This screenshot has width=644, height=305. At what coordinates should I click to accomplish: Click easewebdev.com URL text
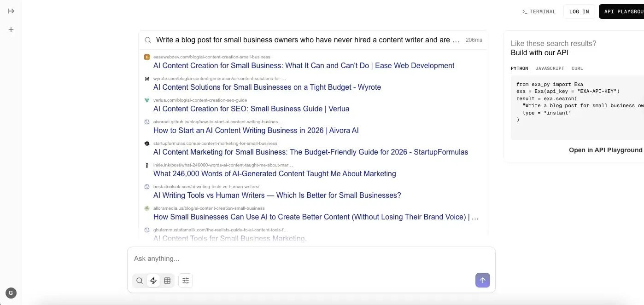pos(211,57)
